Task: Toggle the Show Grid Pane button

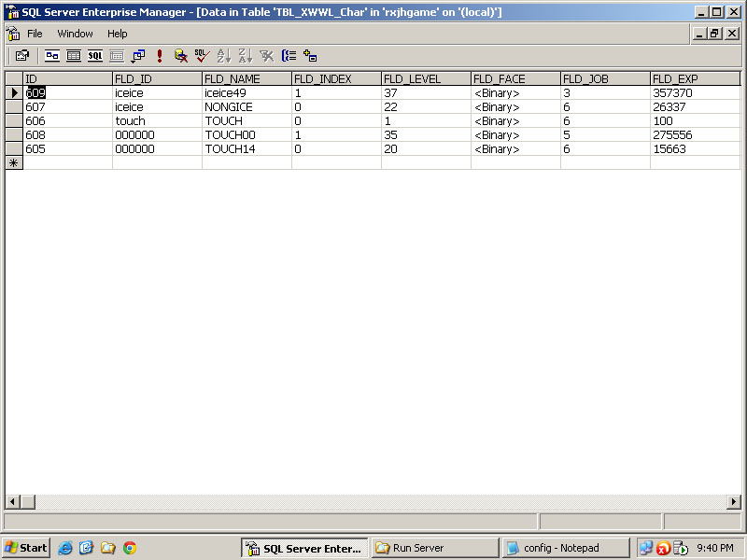Action: pos(74,56)
